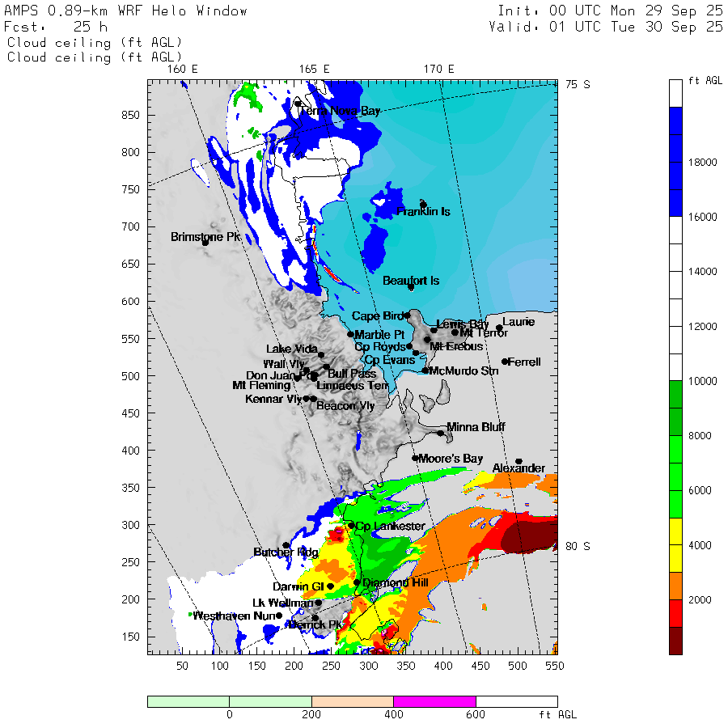Click the 10000 ft colorbar label
This screenshot has width=728, height=728.
tap(702, 381)
